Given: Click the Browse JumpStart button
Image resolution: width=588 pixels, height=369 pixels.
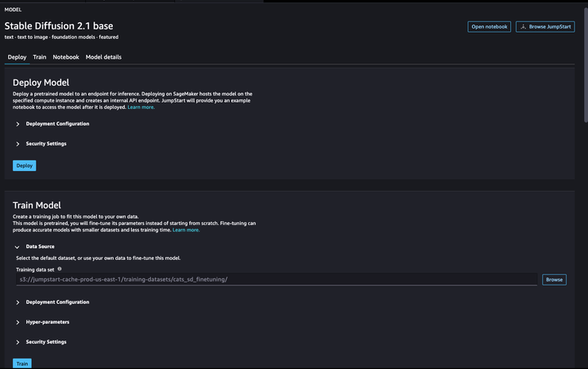Looking at the screenshot, I should (x=545, y=27).
